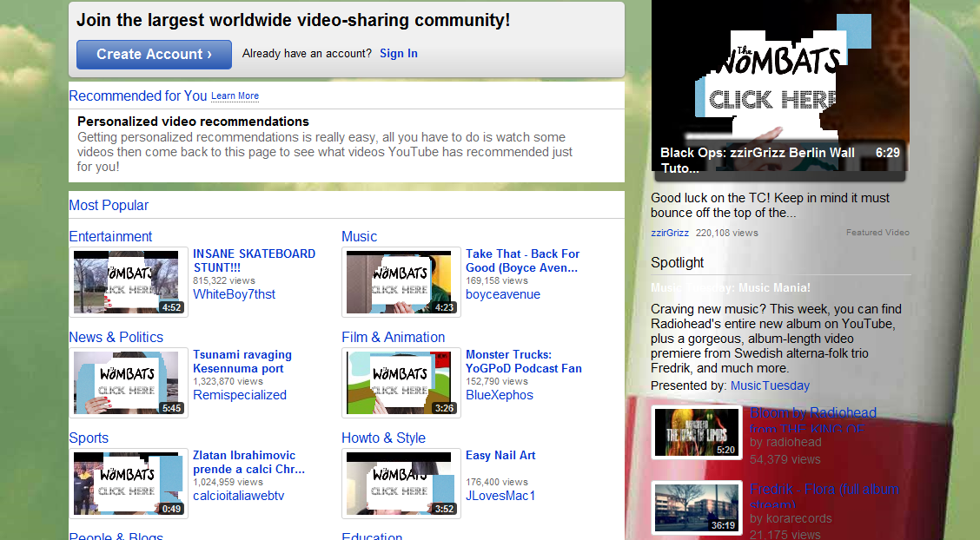Open the Most Popular section link
This screenshot has width=980, height=540.
109,206
